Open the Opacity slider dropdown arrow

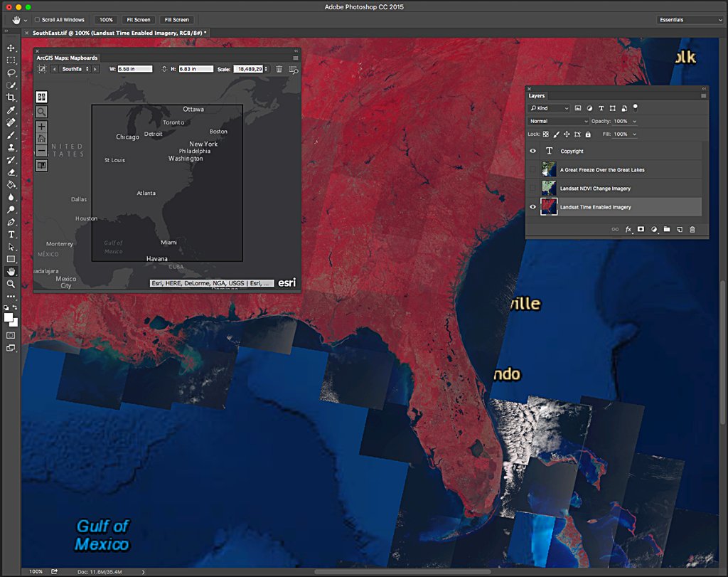[635, 121]
